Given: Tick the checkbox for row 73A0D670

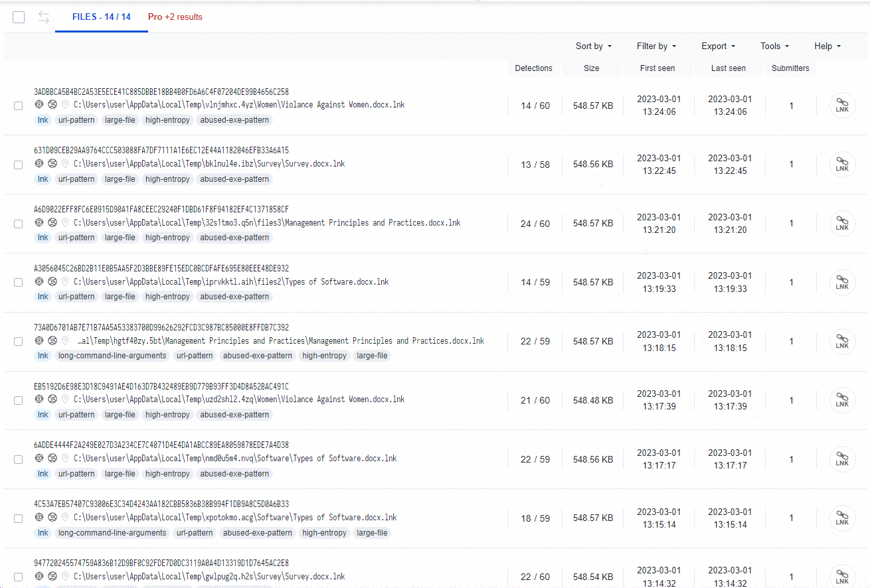Looking at the screenshot, I should coord(19,341).
